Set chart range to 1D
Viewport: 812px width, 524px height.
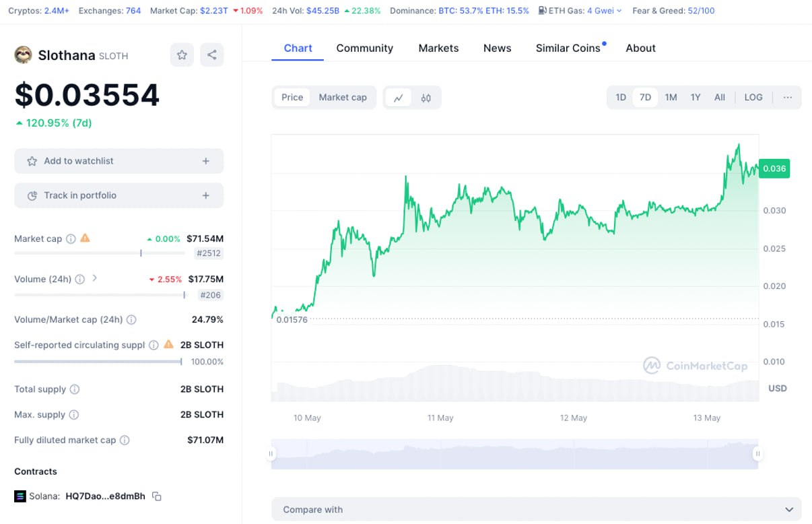click(x=621, y=98)
